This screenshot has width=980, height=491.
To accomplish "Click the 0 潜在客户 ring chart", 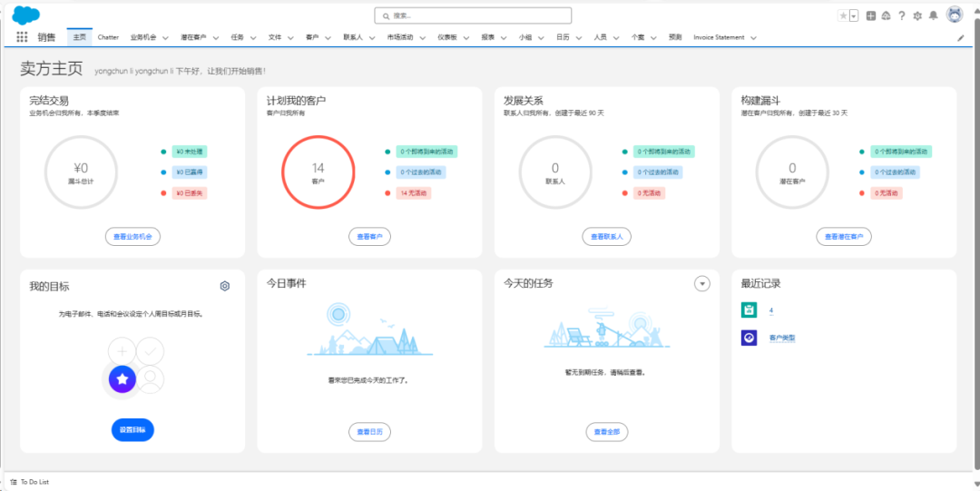I will pyautogui.click(x=792, y=172).
